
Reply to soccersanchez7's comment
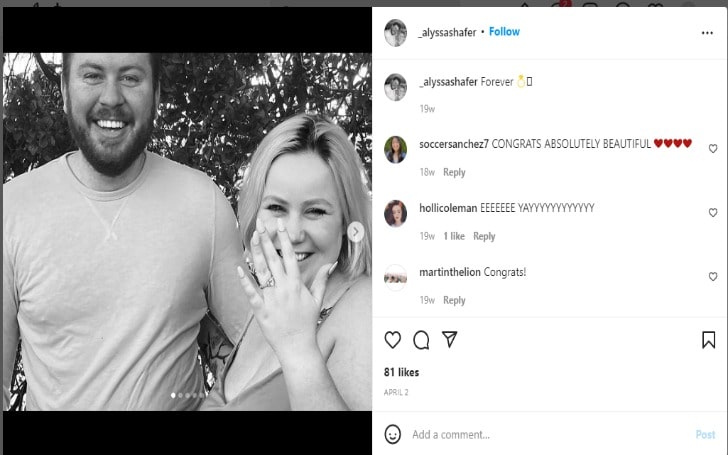tap(454, 172)
